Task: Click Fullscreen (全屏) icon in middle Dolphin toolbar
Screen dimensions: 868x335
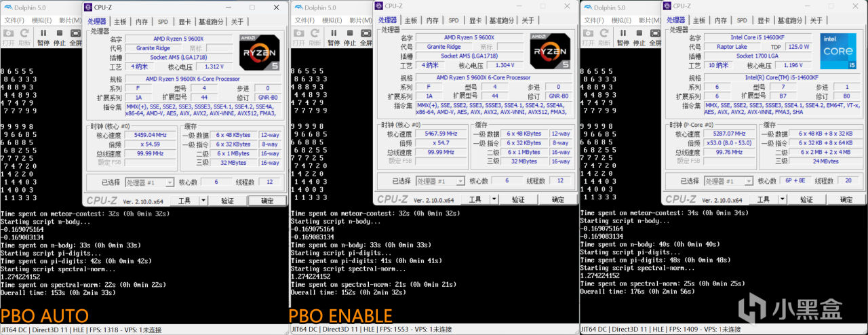Action: coord(367,33)
